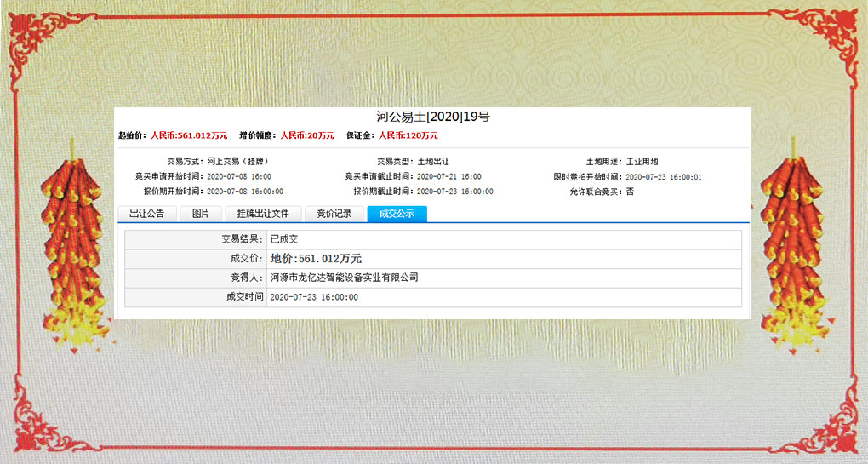Image resolution: width=868 pixels, height=464 pixels.
Task: Click the 土地用途 value 工业用地
Action: click(x=642, y=162)
